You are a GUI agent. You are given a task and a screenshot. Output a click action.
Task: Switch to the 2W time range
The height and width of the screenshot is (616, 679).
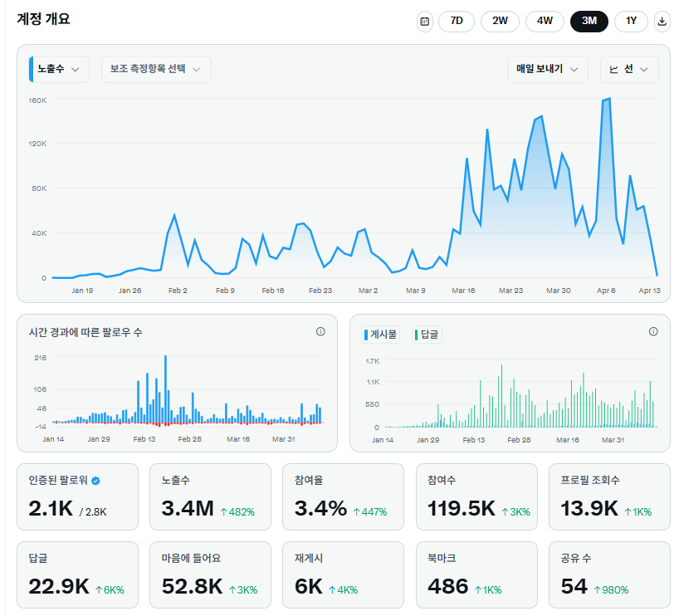pos(500,22)
